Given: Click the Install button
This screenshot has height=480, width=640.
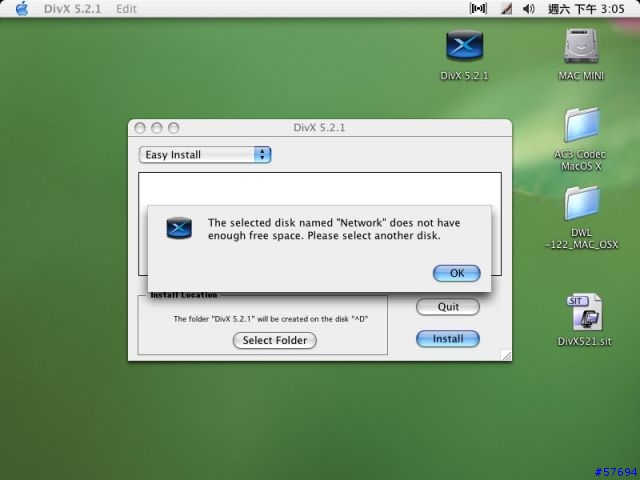Looking at the screenshot, I should 448,339.
